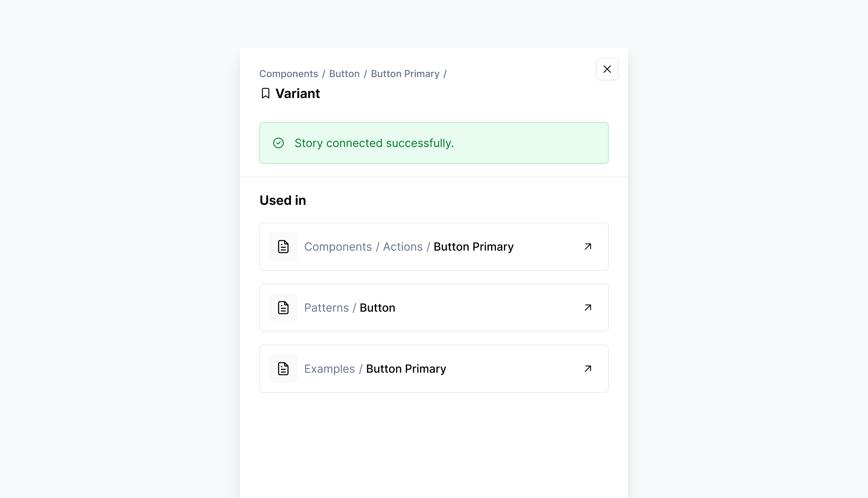Click document icon in Patterns Button row

pos(283,308)
